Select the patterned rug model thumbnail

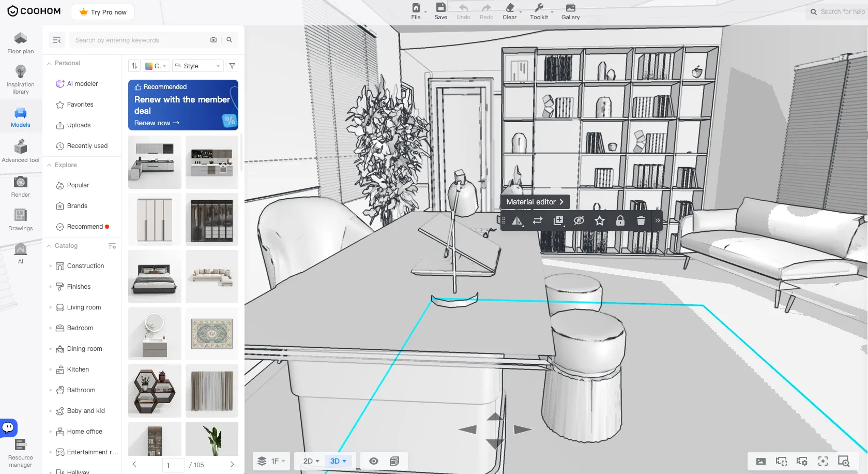212,334
